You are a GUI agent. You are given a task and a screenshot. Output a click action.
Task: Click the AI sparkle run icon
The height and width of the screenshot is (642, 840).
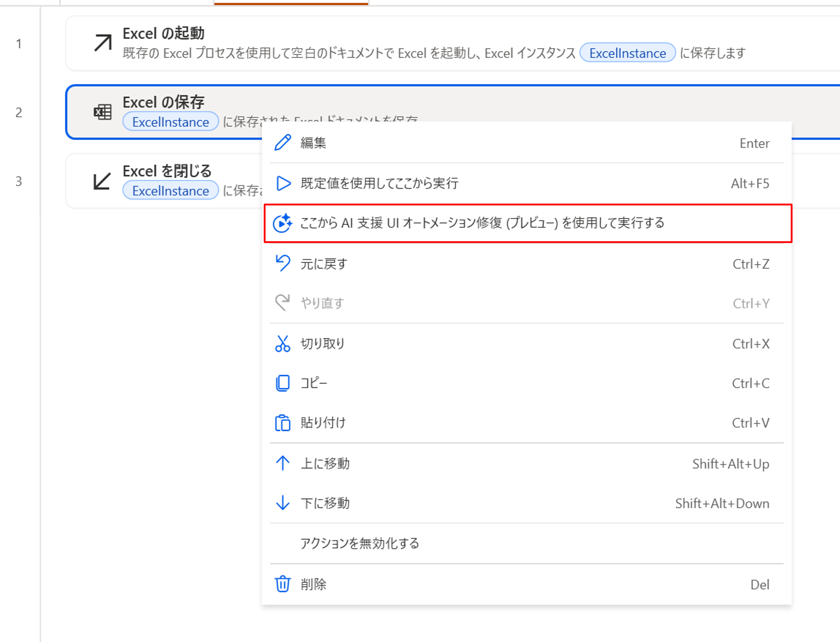pyautogui.click(x=283, y=223)
